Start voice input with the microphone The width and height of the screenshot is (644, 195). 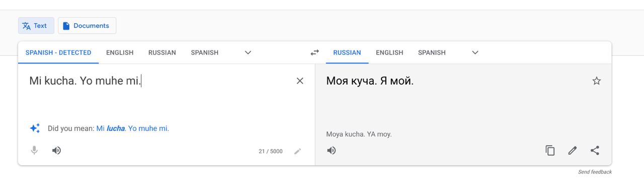34,150
